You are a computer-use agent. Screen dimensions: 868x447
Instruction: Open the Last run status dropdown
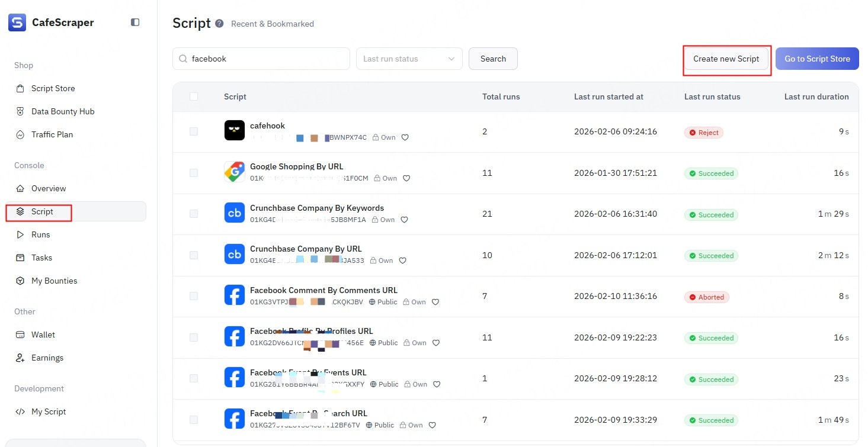[x=409, y=59]
